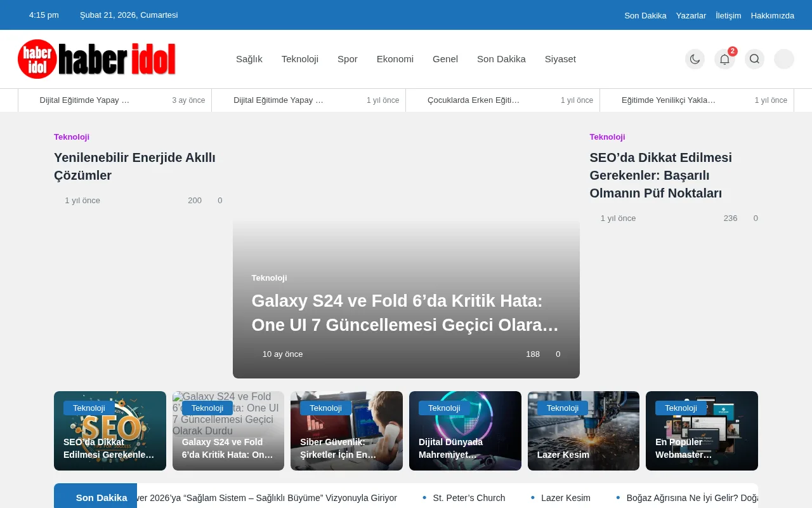Open the user profile avatar
Viewport: 812px width, 508px height.
(x=783, y=58)
